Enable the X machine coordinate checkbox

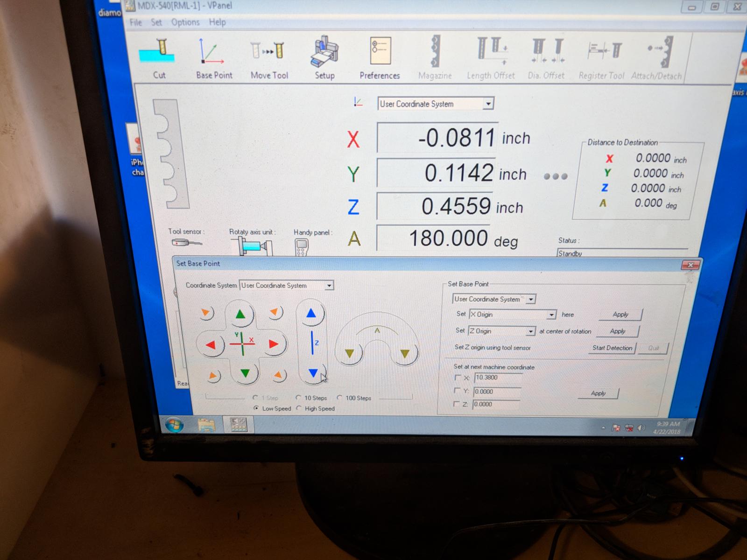(x=458, y=378)
